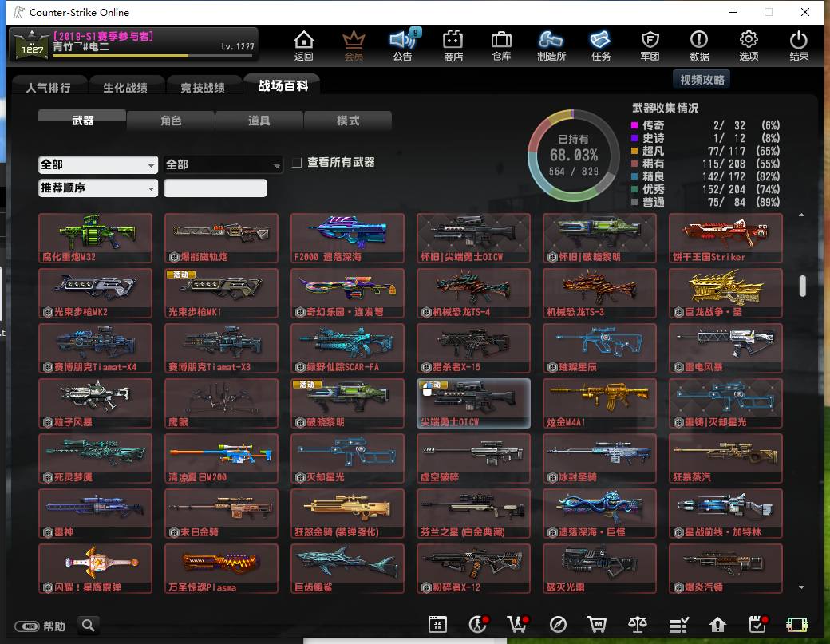
Task: Open the 公告 announcements speaker icon
Action: (x=403, y=45)
